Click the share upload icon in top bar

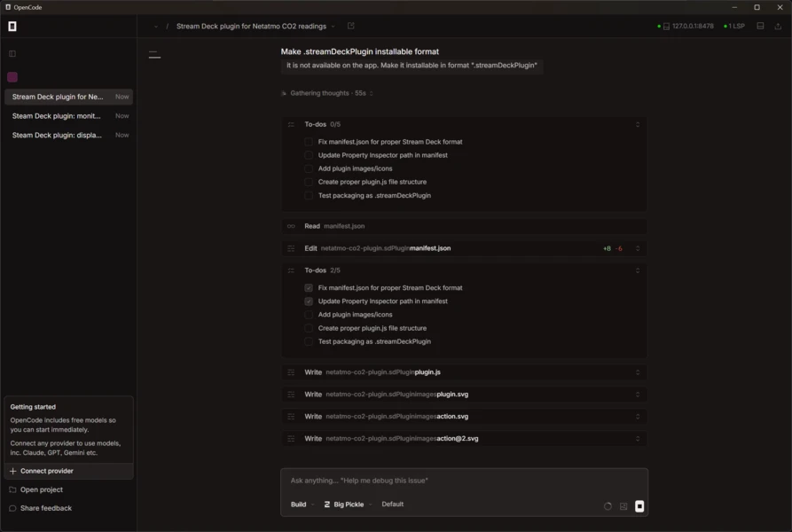coord(778,27)
